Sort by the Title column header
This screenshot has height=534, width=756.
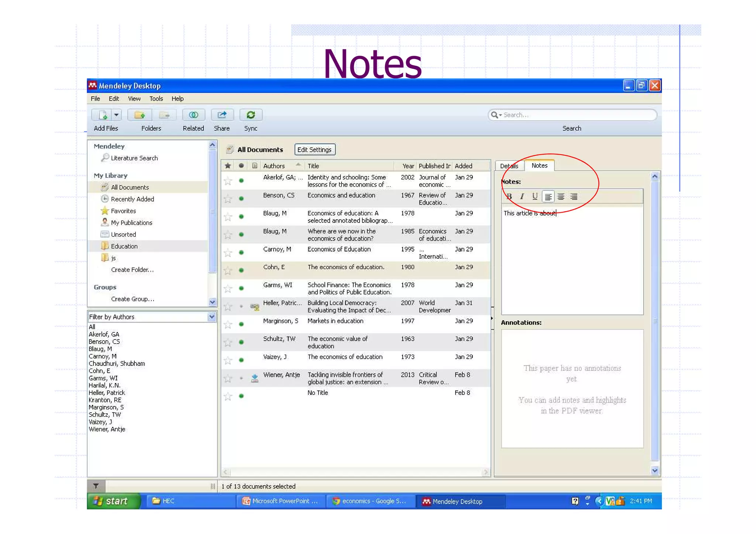coord(350,166)
